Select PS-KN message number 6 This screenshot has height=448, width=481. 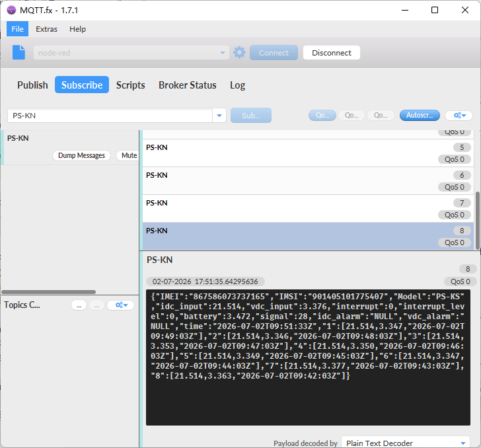click(308, 181)
